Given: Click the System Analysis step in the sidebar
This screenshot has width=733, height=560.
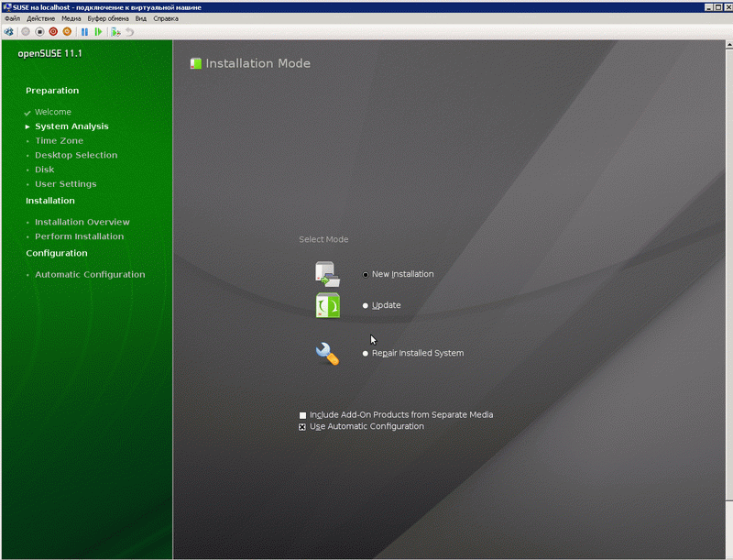Looking at the screenshot, I should 71,126.
